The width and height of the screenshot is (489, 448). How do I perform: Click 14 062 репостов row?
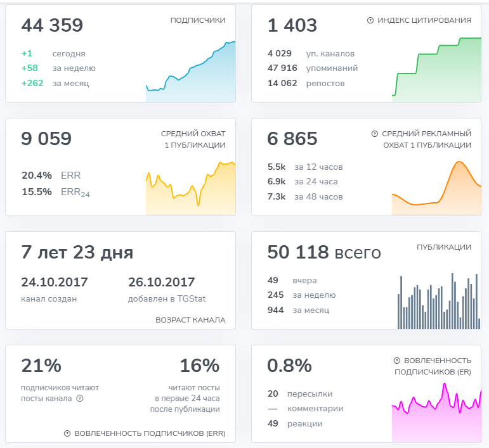(306, 83)
